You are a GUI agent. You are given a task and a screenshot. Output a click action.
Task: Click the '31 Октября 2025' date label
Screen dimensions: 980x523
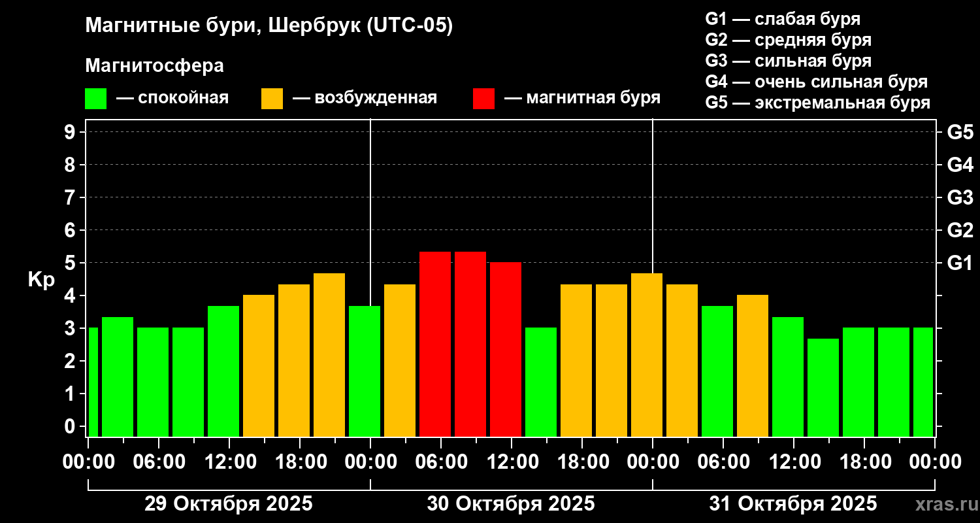coord(793,504)
